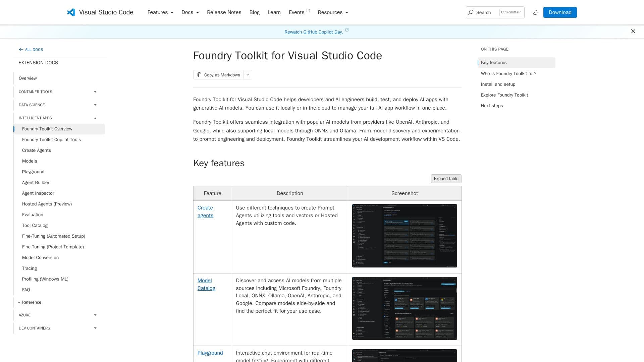Toggle the Reference subsection triangle

(x=19, y=302)
